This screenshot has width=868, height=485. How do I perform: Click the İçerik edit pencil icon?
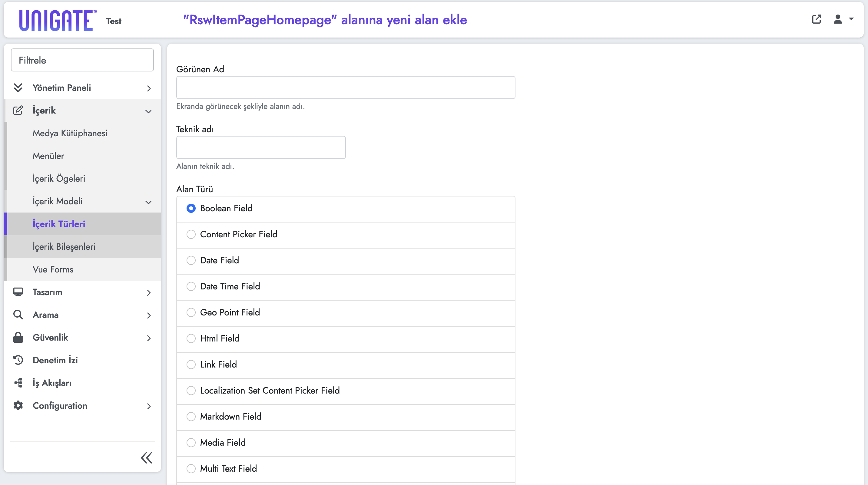[x=18, y=111]
